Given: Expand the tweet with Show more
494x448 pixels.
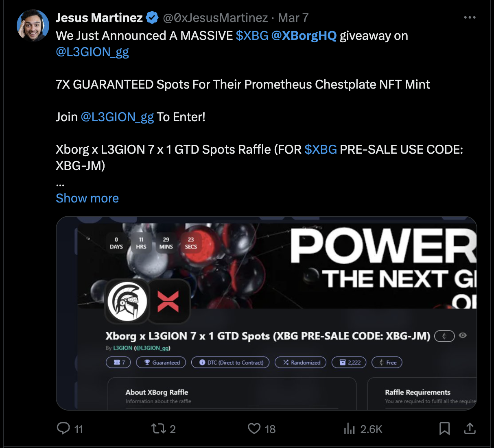Looking at the screenshot, I should (87, 198).
